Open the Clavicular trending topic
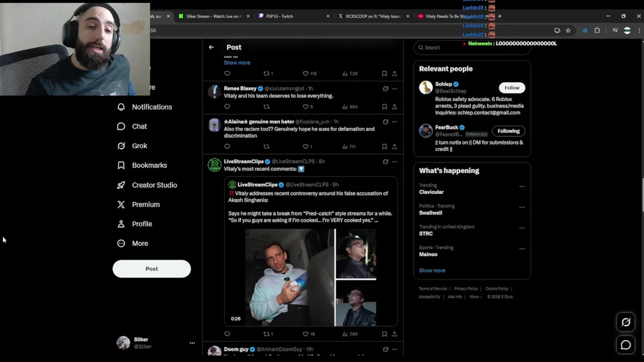 click(x=431, y=192)
